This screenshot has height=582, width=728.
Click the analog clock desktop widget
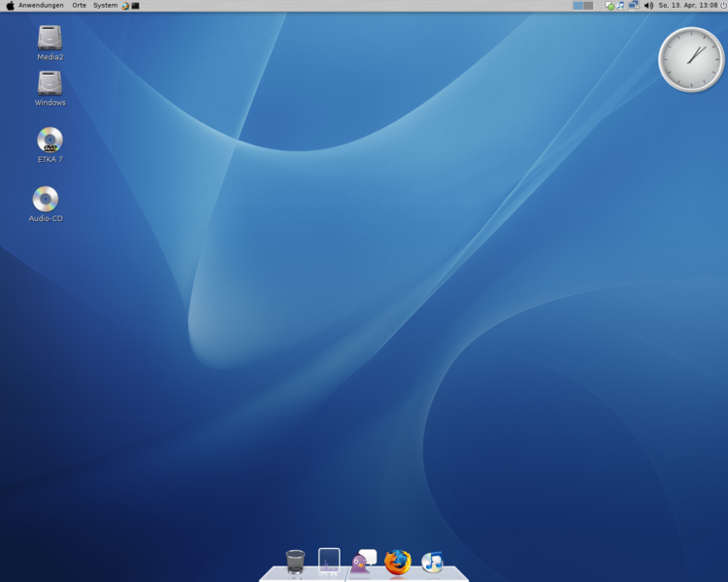pos(691,59)
